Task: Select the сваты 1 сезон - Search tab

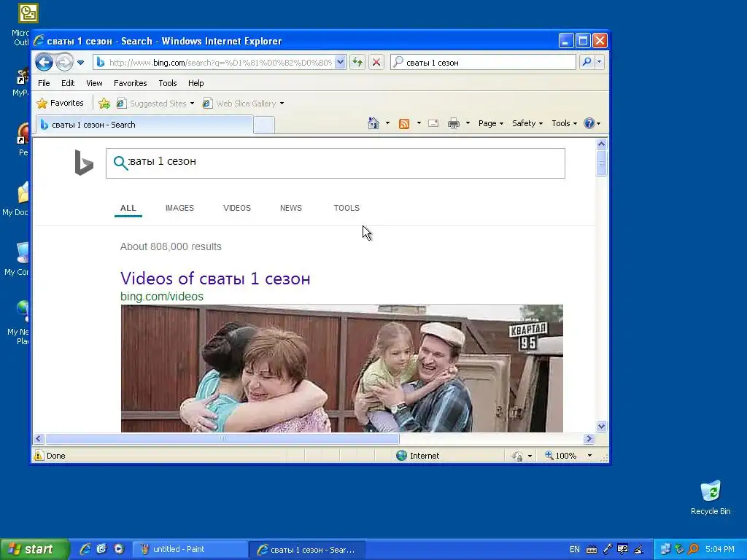Action: tap(144, 125)
